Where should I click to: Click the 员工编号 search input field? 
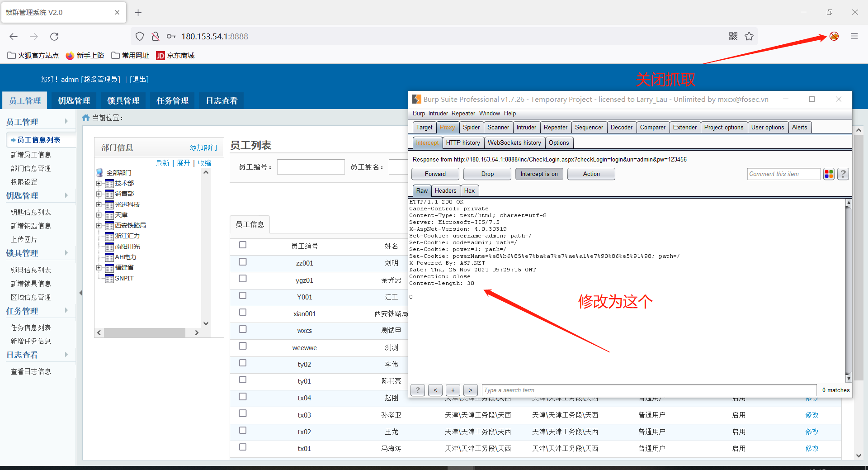point(311,167)
